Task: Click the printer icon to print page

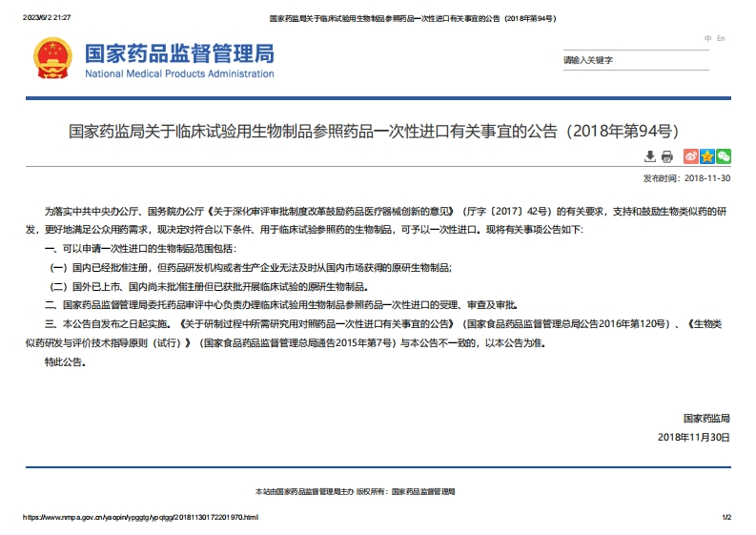Action: 667,156
